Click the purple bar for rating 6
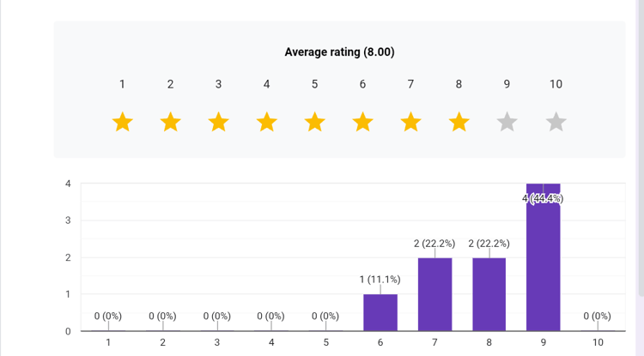The height and width of the screenshot is (356, 644). [x=380, y=313]
